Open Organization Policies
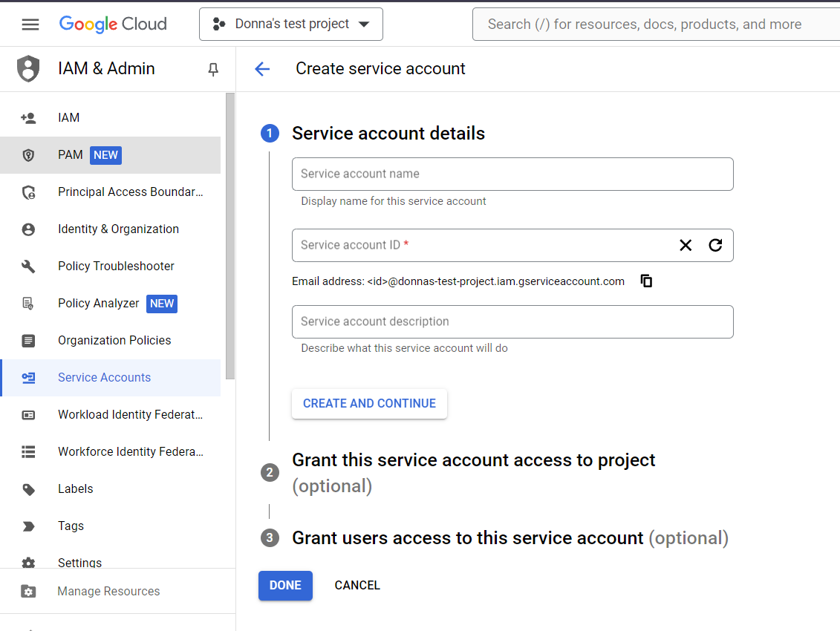Image resolution: width=840 pixels, height=631 pixels. [111, 341]
